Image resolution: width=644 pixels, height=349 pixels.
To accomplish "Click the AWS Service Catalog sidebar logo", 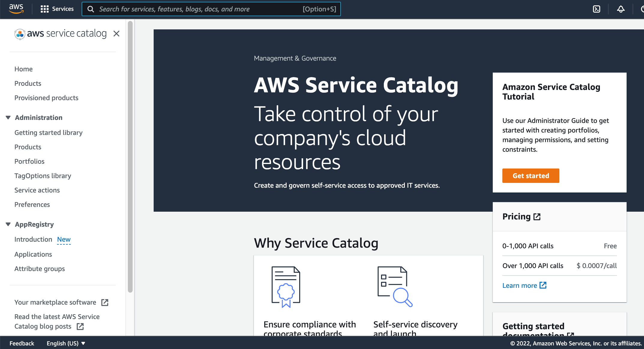I will click(60, 34).
